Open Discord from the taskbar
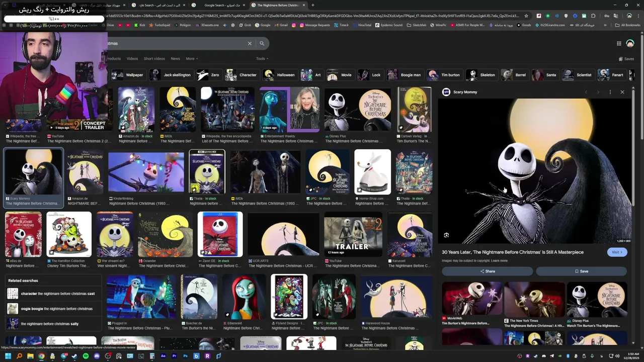The image size is (644, 362). point(97,356)
